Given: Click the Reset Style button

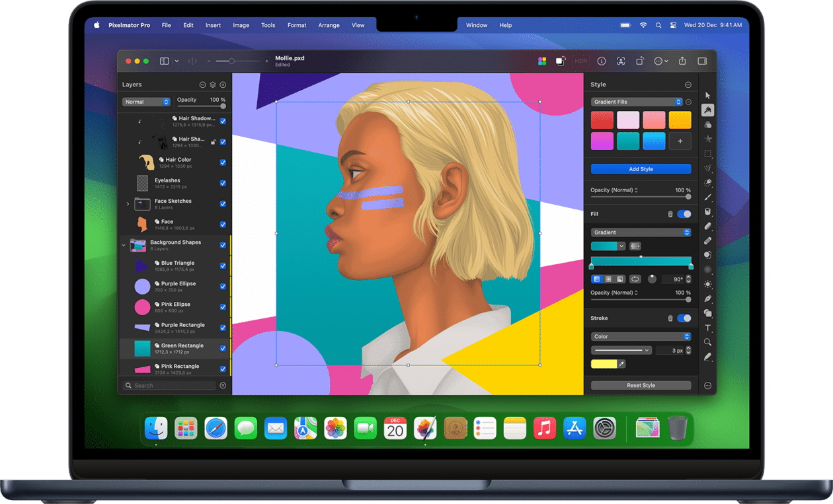Looking at the screenshot, I should [x=640, y=385].
